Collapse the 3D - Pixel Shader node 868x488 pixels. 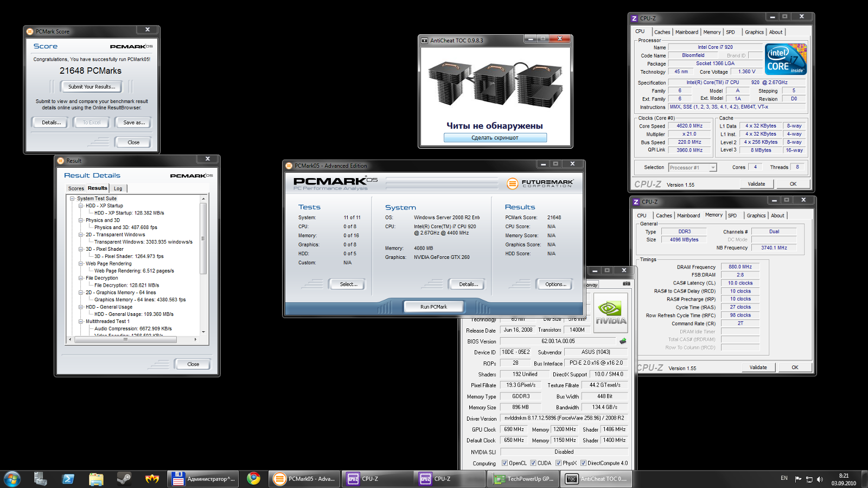tap(81, 249)
